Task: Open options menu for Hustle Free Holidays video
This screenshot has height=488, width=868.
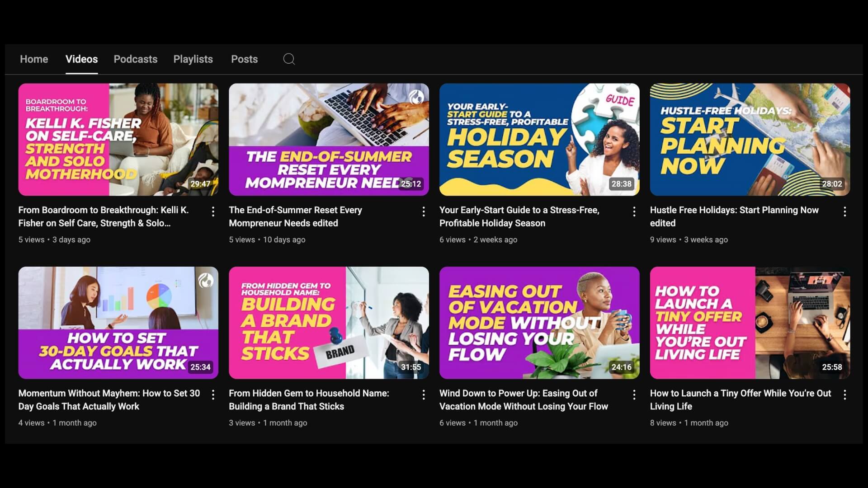Action: pyautogui.click(x=844, y=211)
